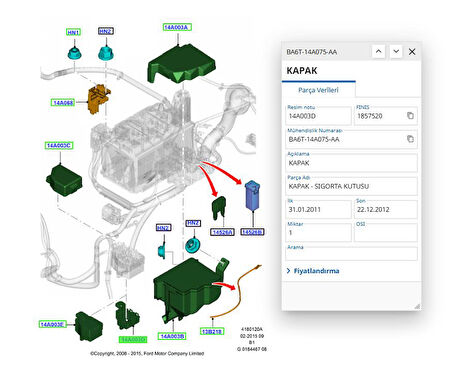The image size is (452, 373).
Task: Click the dark green mini fuse above 14526A
Action: coord(219,208)
